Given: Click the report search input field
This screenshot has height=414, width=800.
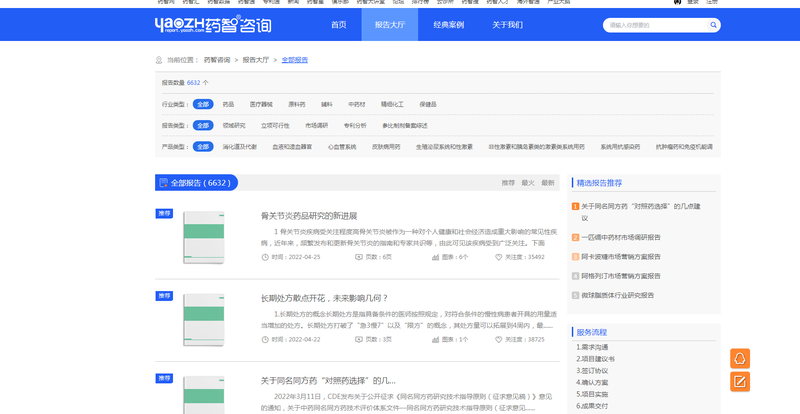Looking at the screenshot, I should (x=657, y=25).
